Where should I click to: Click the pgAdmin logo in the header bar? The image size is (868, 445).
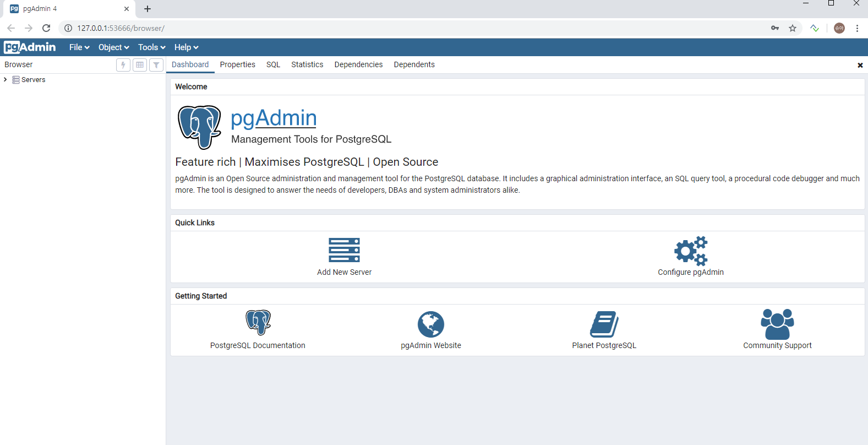pos(30,47)
